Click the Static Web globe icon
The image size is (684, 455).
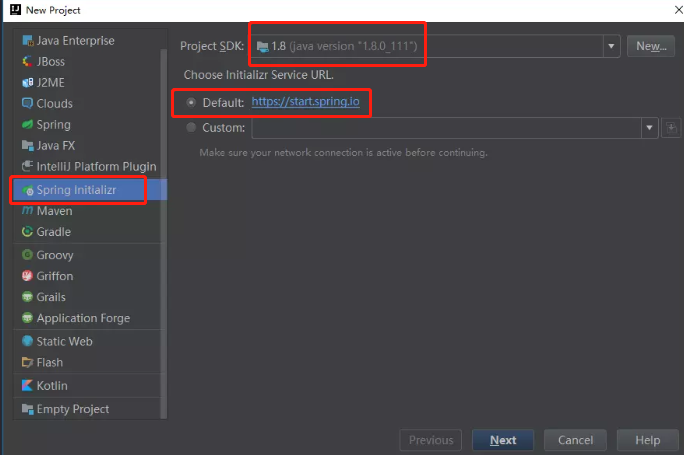pyautogui.click(x=27, y=341)
